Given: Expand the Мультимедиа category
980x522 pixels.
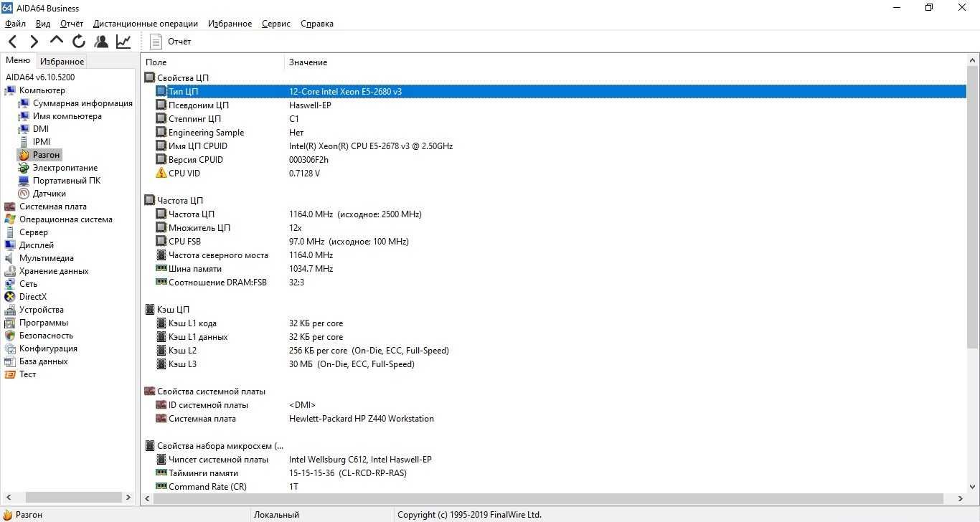Looking at the screenshot, I should click(46, 258).
